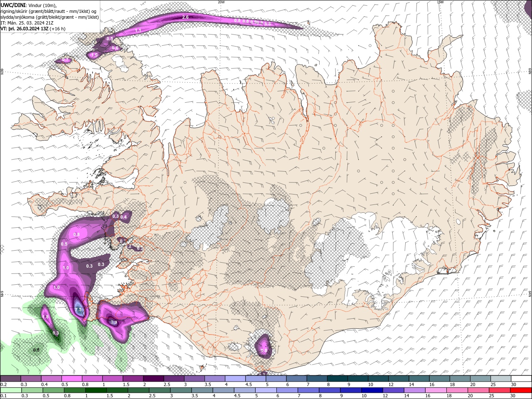Screen dimensions: 532x399
Task: Click the 'IT: Mán. 25. 03. 2024 21Z' line
Action: coord(26,23)
